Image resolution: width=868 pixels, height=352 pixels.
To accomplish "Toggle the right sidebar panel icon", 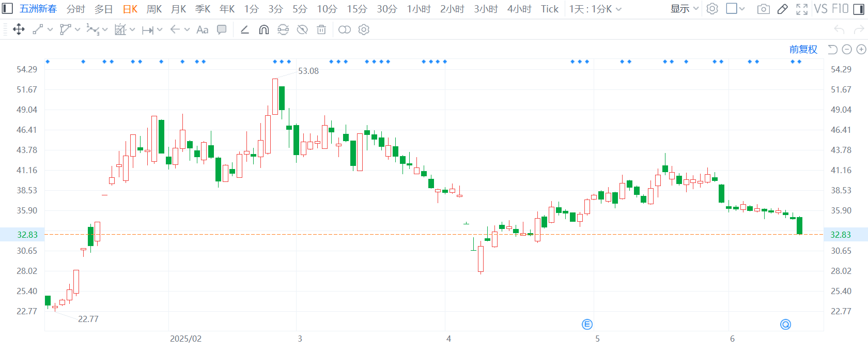I will 860,9.
